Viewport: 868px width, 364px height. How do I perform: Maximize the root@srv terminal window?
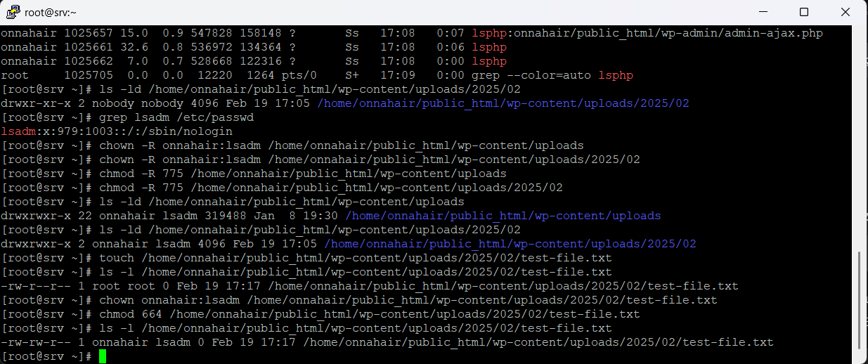804,12
